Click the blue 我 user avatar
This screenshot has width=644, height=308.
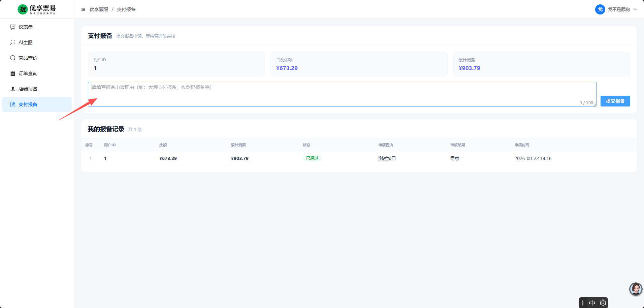point(600,9)
